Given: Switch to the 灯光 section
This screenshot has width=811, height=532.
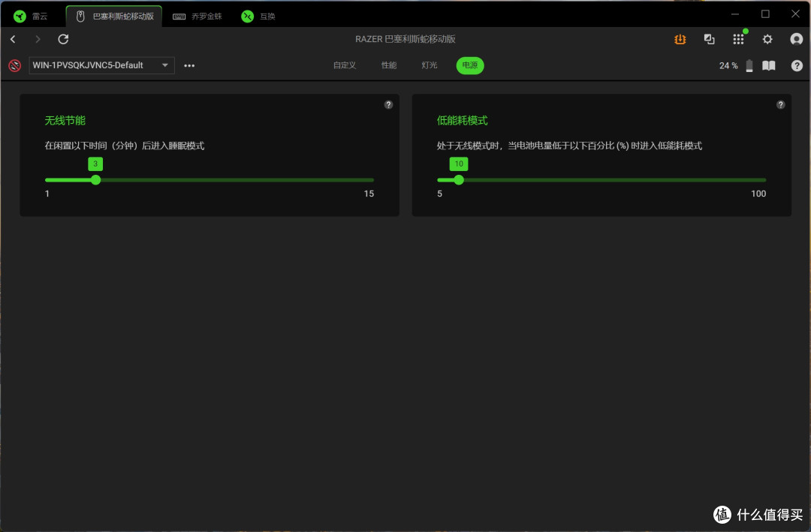Looking at the screenshot, I should (430, 65).
